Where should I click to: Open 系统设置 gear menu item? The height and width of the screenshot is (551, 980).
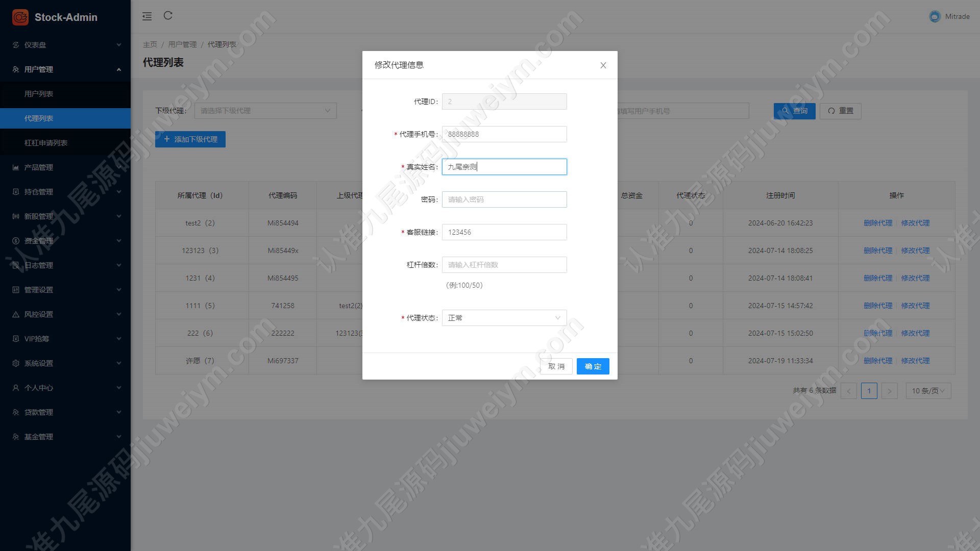coord(65,363)
